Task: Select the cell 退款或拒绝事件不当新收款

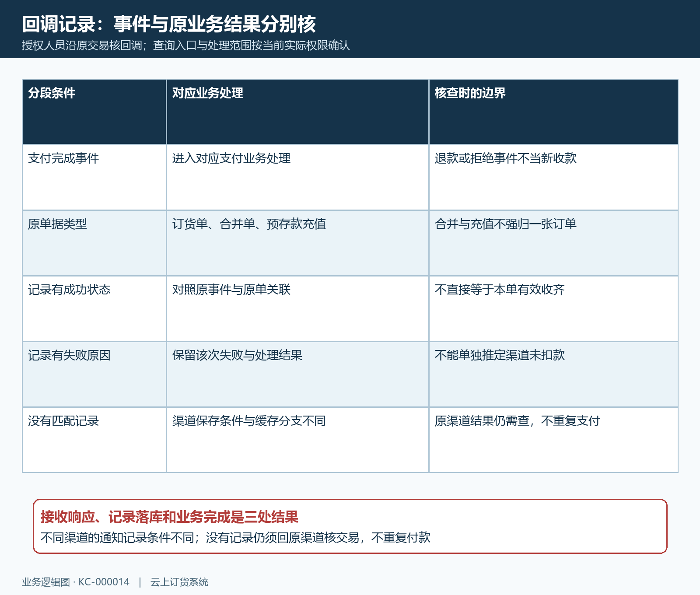Action: pos(553,177)
